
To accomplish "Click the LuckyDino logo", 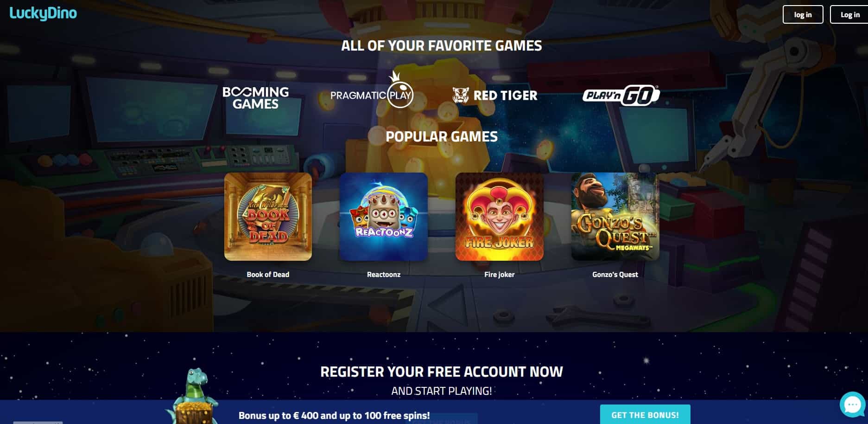I will point(43,13).
